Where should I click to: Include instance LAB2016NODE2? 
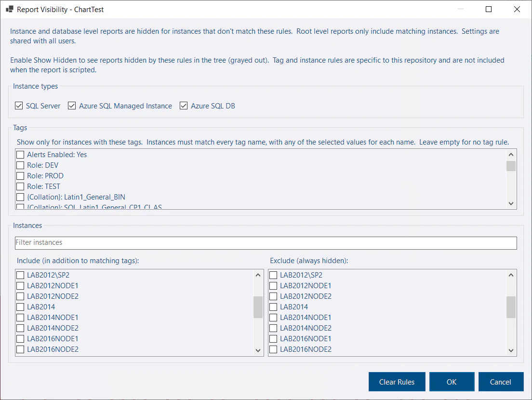click(20, 349)
